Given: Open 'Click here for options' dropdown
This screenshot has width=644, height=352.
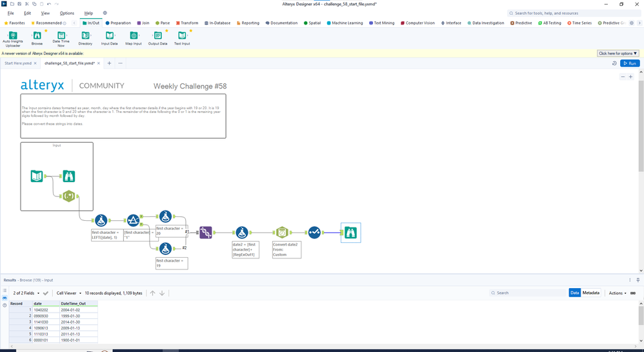Looking at the screenshot, I should click(x=618, y=54).
